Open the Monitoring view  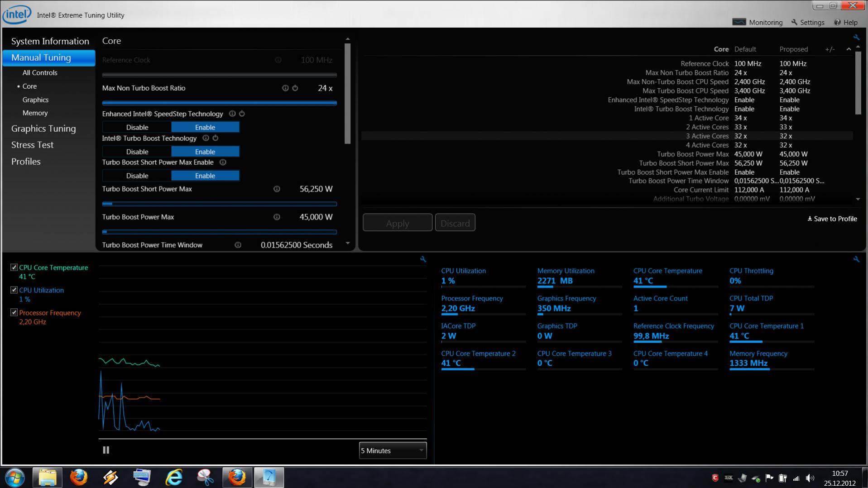click(757, 22)
